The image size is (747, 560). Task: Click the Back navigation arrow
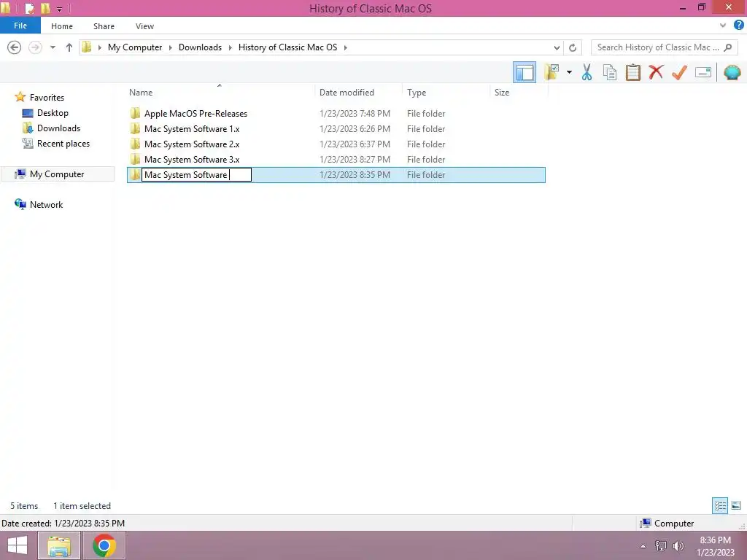tap(15, 47)
